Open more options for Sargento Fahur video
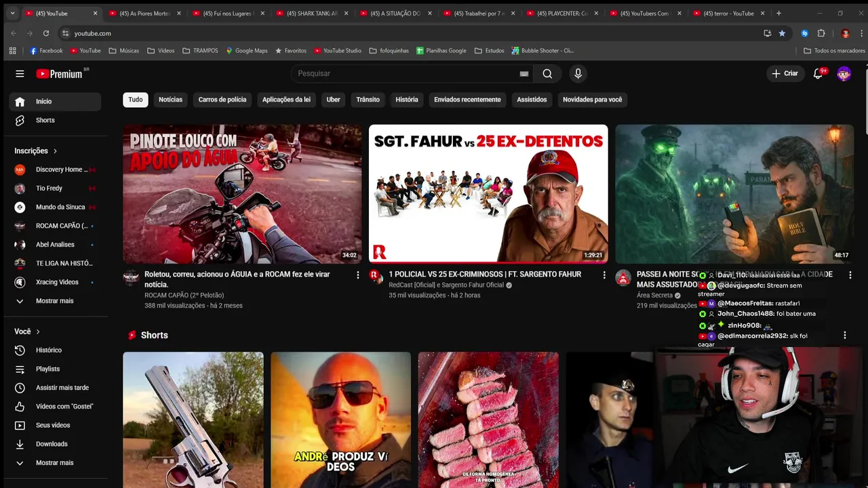This screenshot has width=868, height=488. (x=604, y=275)
